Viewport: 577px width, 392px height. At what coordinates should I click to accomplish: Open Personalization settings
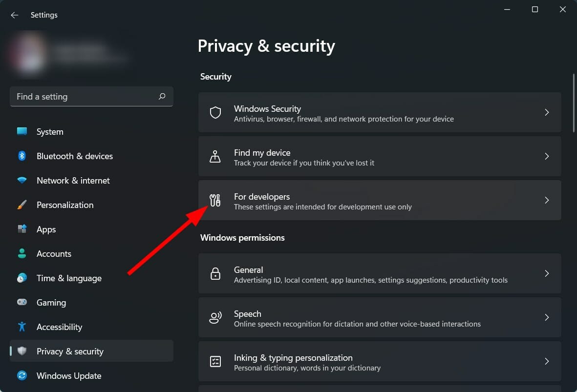tap(64, 205)
